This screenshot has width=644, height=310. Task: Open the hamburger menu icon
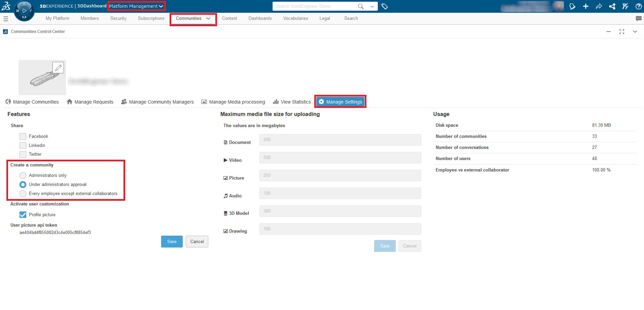(6, 19)
